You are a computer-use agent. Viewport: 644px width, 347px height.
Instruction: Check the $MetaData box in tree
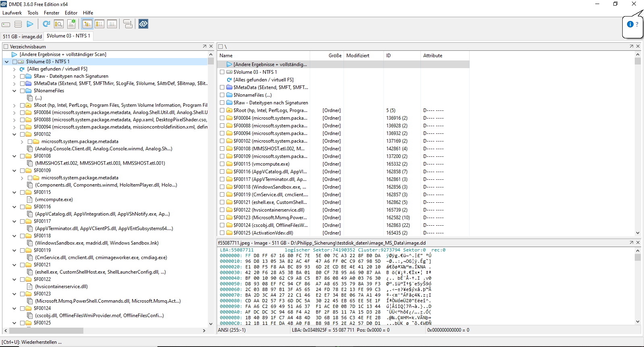click(x=23, y=83)
